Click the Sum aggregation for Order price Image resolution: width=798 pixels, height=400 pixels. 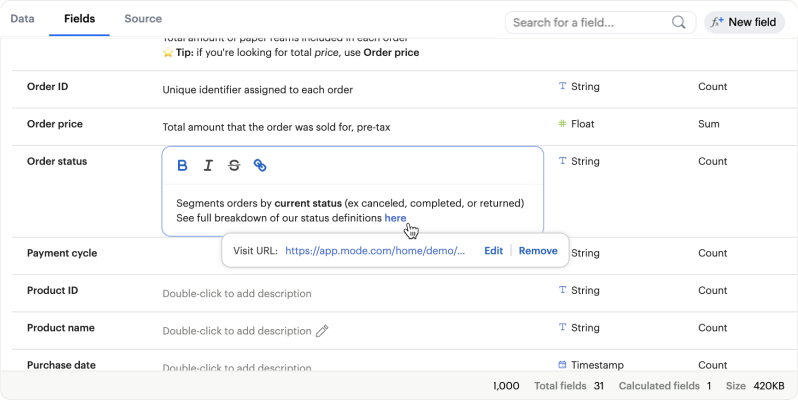(709, 124)
